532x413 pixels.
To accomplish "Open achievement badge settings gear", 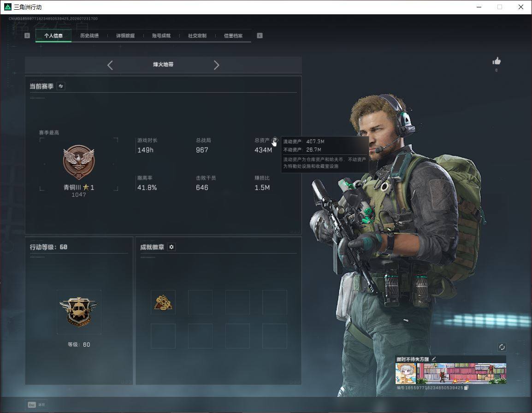I will coord(171,247).
